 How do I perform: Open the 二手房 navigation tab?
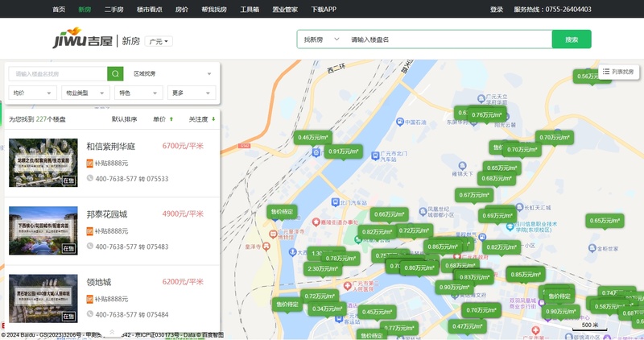[x=114, y=10]
